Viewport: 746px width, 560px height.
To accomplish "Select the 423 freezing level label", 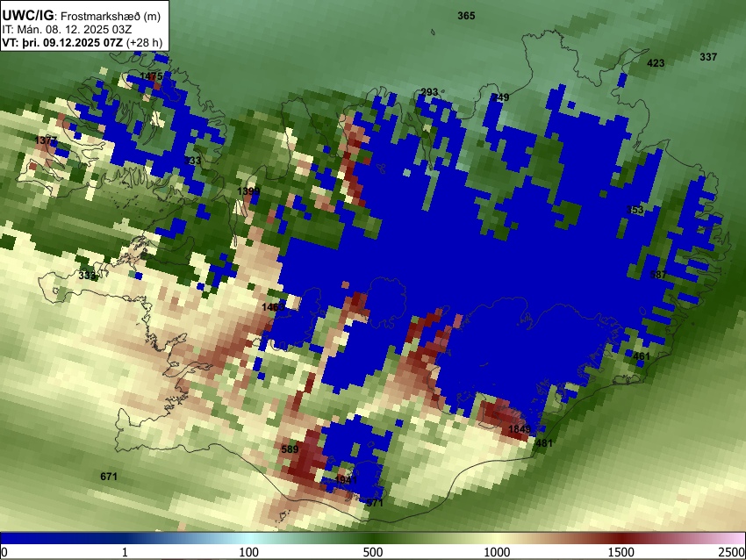I will [x=656, y=63].
